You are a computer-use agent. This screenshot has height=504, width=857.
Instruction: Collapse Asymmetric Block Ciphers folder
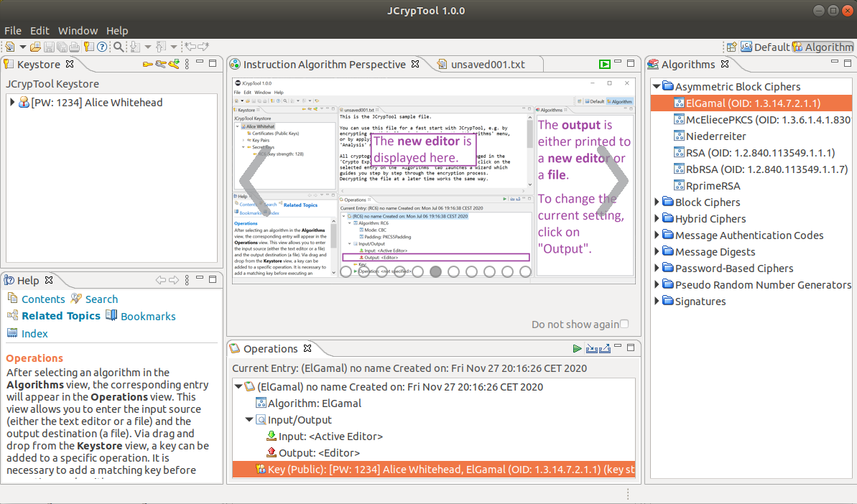tap(657, 86)
